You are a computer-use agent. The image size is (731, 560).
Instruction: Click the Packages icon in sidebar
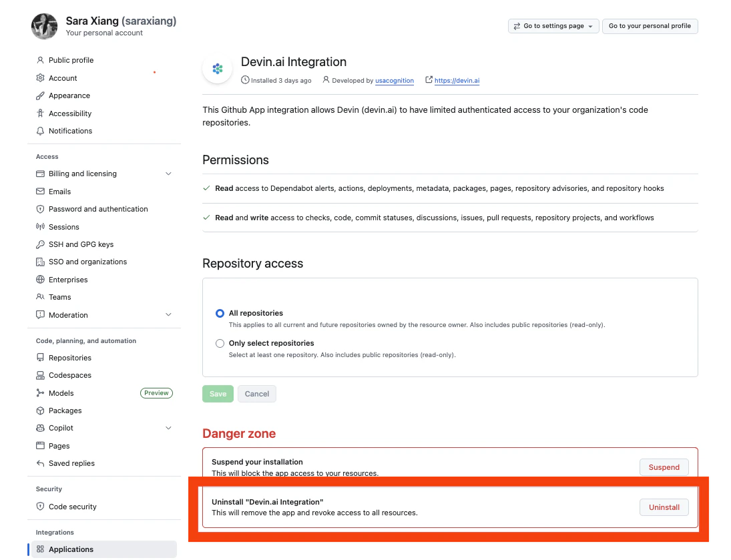(x=39, y=410)
